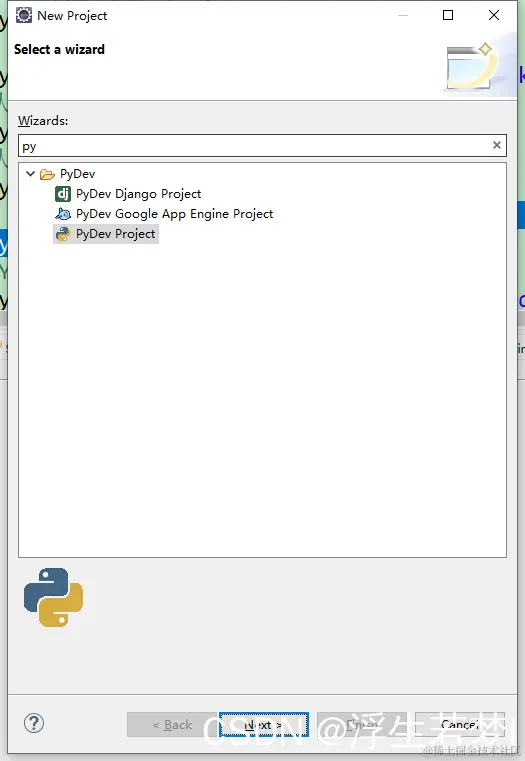Click the Back button

pyautogui.click(x=172, y=725)
